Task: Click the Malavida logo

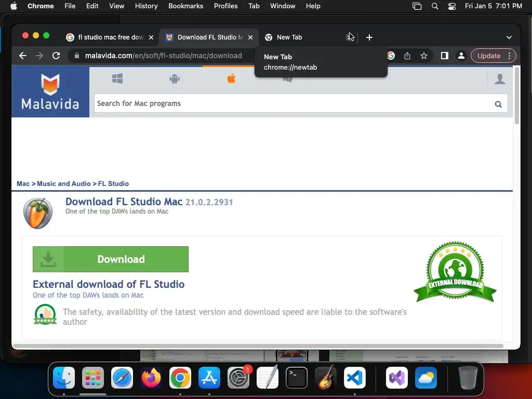Action: (x=50, y=91)
